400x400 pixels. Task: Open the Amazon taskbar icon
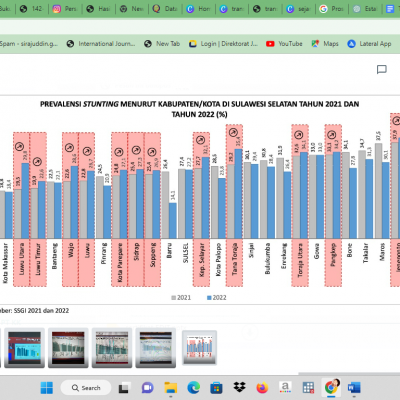[x=285, y=387]
